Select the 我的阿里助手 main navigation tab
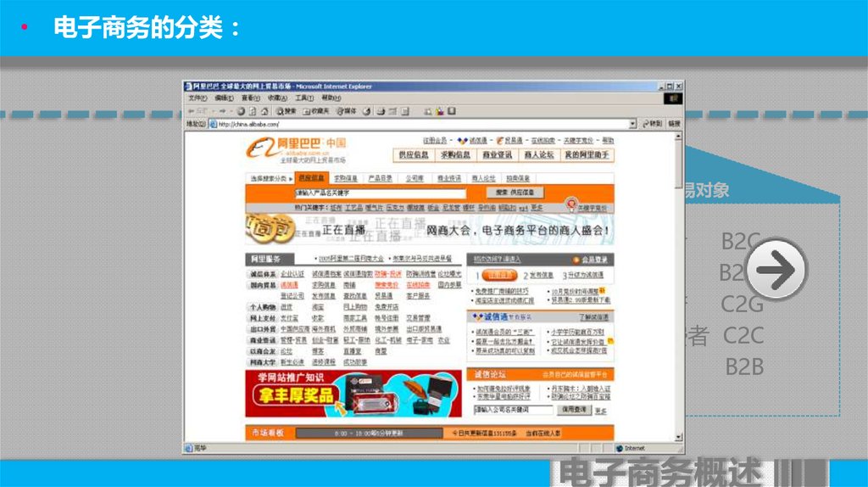868x487 pixels. (x=587, y=155)
